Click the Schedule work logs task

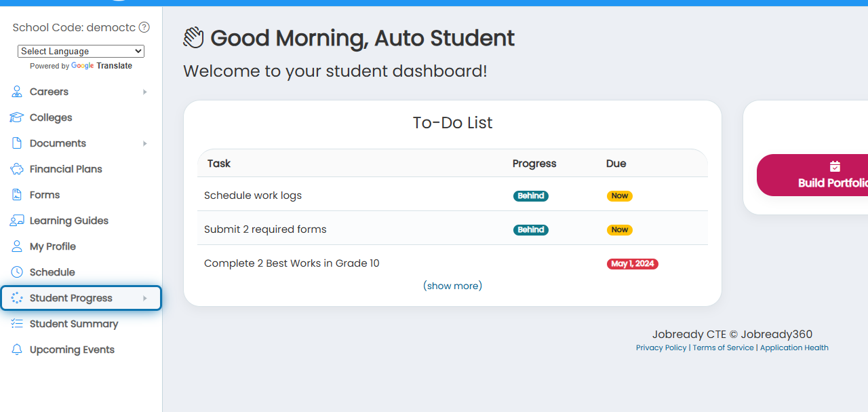pos(253,195)
